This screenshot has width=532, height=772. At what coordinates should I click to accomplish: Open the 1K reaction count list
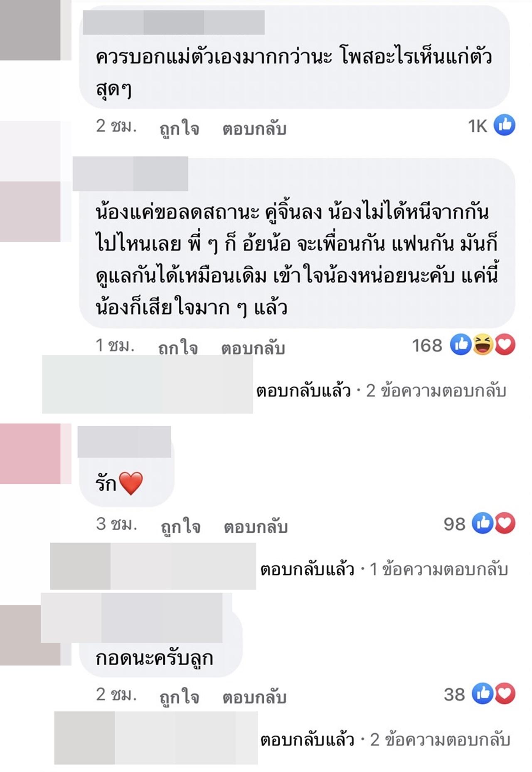(x=477, y=125)
